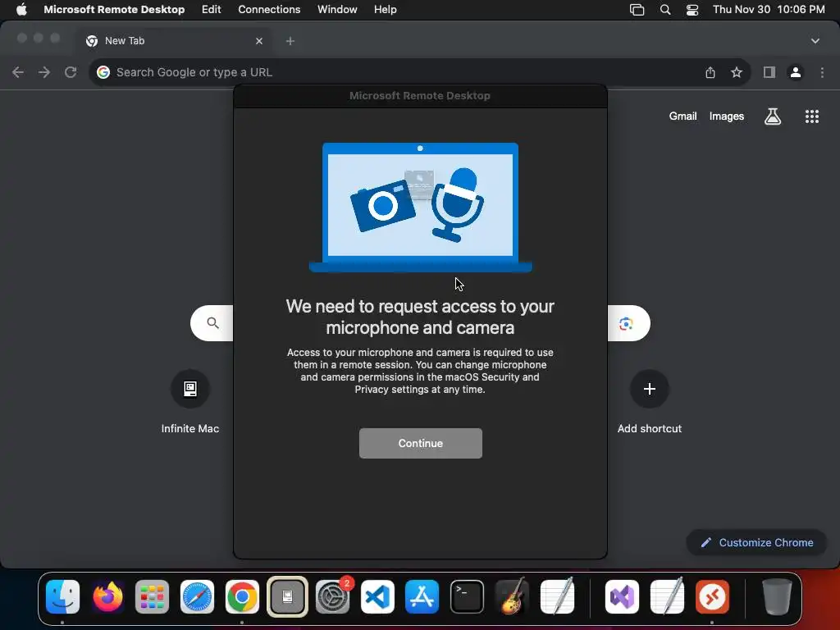This screenshot has height=630, width=840.
Task: Open the Window menu
Action: click(x=337, y=10)
